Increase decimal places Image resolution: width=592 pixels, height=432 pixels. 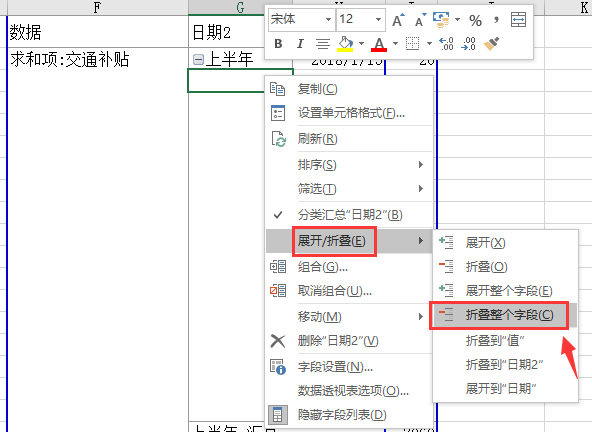coord(446,44)
